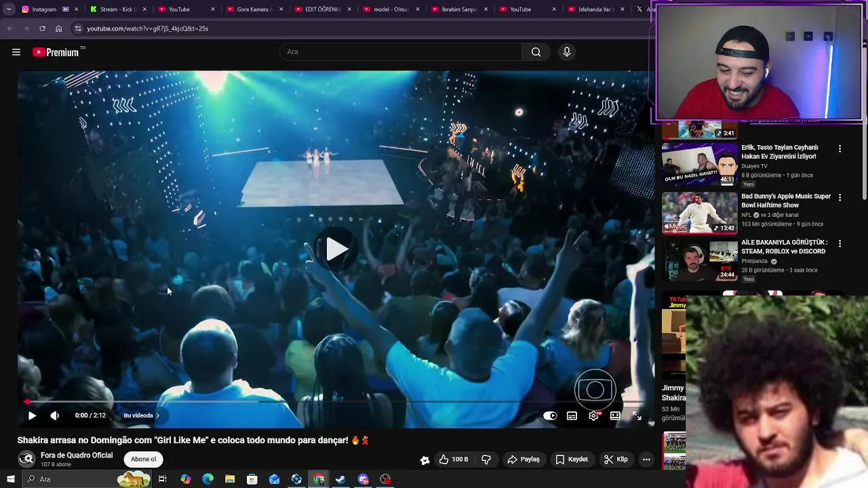Screen dimensions: 868x488
Task: Toggle the autoplay switch in player controls
Action: (x=550, y=415)
